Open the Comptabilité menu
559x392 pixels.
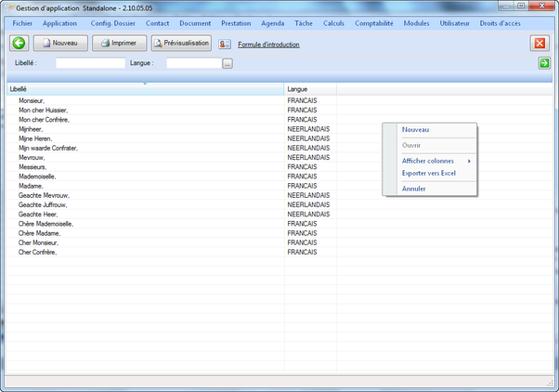(374, 23)
